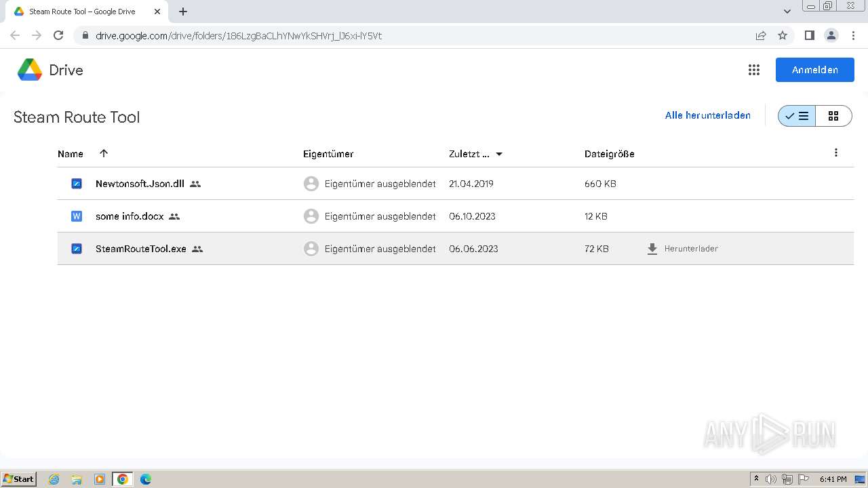The height and width of the screenshot is (488, 868).
Task: Launch Internet Explorer from the taskbar
Action: (x=54, y=479)
